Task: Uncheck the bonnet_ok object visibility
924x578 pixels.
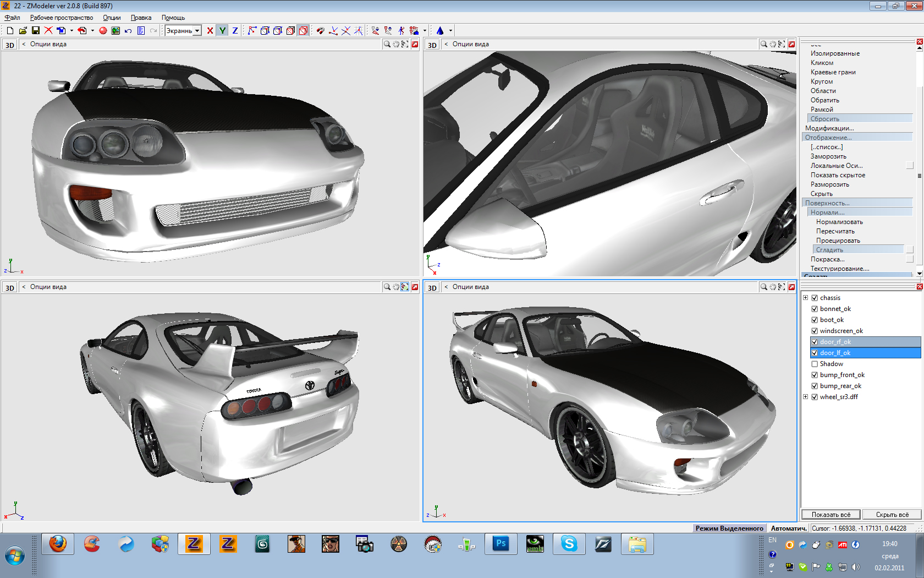Action: [815, 309]
